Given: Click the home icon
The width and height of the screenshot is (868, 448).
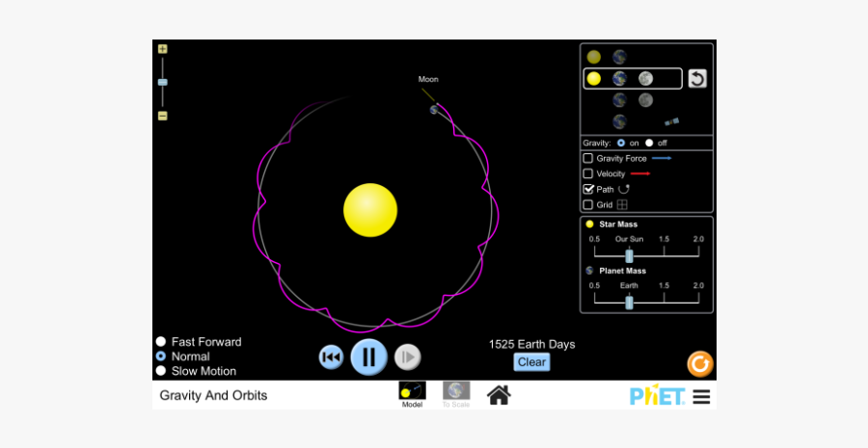Looking at the screenshot, I should pyautogui.click(x=499, y=395).
